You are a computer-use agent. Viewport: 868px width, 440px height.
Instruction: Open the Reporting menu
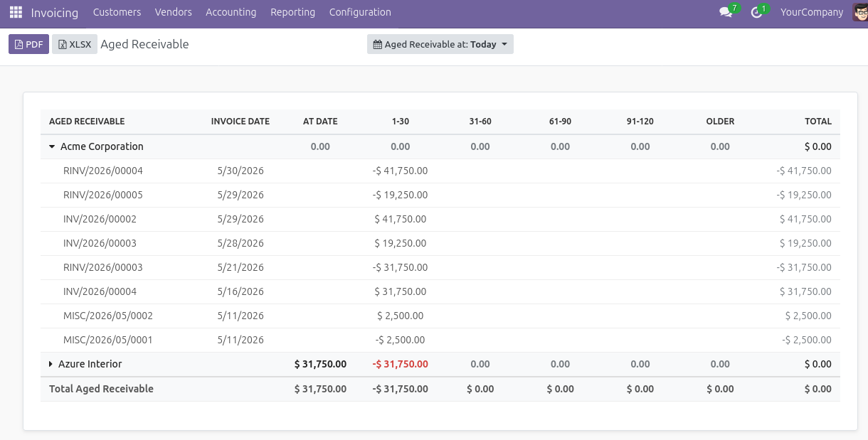coord(292,12)
